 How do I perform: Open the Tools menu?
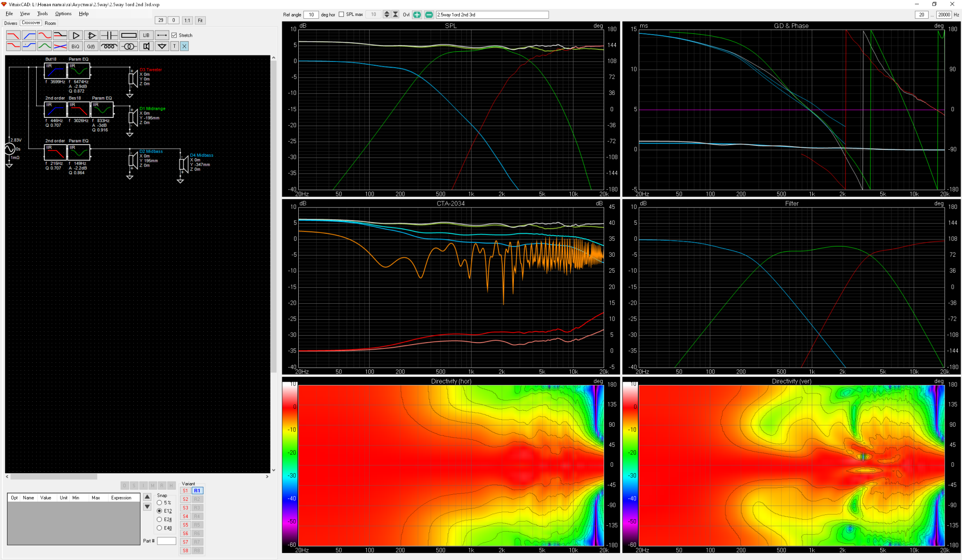point(42,14)
